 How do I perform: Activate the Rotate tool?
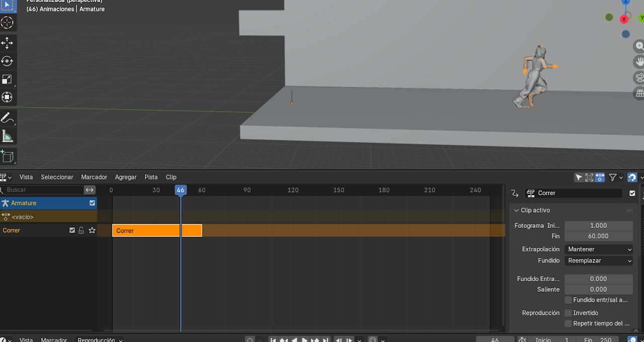8,61
